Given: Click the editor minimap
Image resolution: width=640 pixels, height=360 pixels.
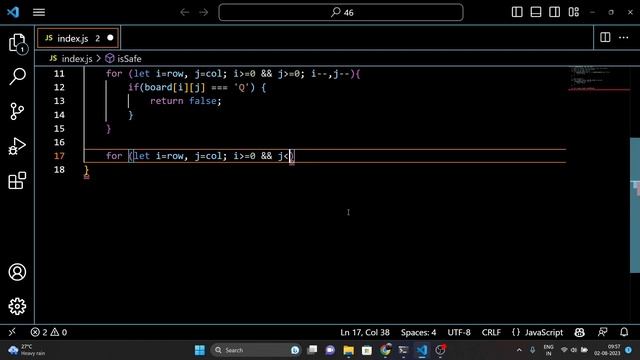Looking at the screenshot, I should point(598,79).
